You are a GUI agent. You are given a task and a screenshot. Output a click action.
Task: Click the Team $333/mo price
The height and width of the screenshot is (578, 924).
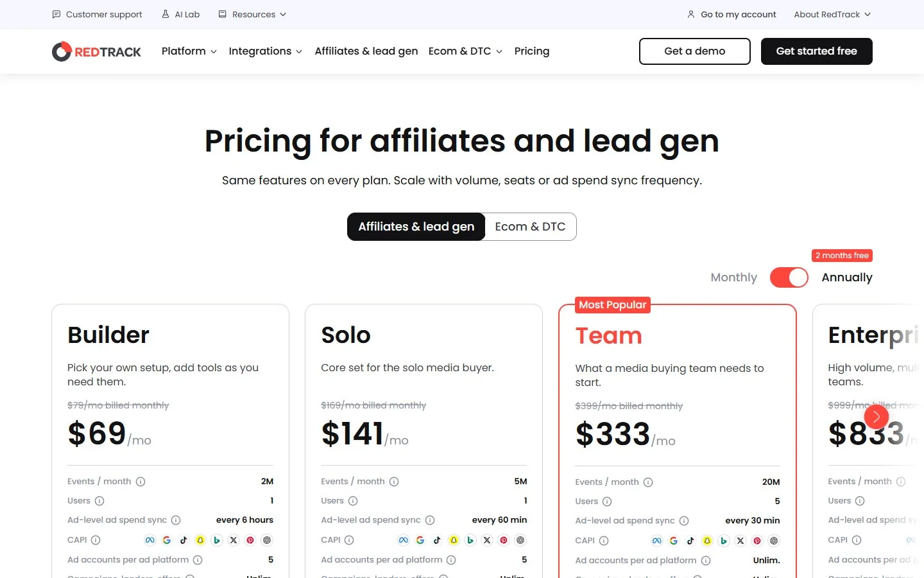click(x=626, y=434)
